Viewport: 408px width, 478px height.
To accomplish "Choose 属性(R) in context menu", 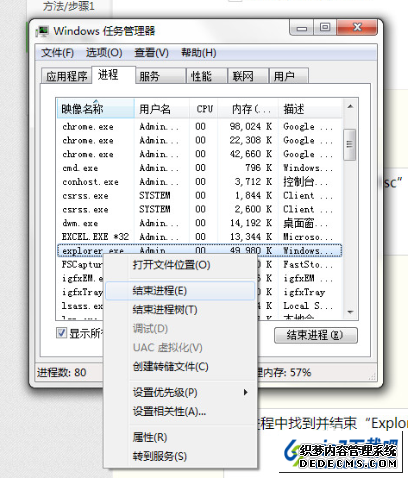I will pyautogui.click(x=180, y=437).
